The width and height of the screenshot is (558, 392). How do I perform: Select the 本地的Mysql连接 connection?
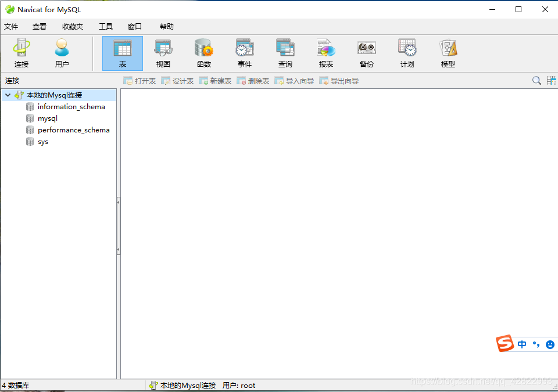pos(55,95)
